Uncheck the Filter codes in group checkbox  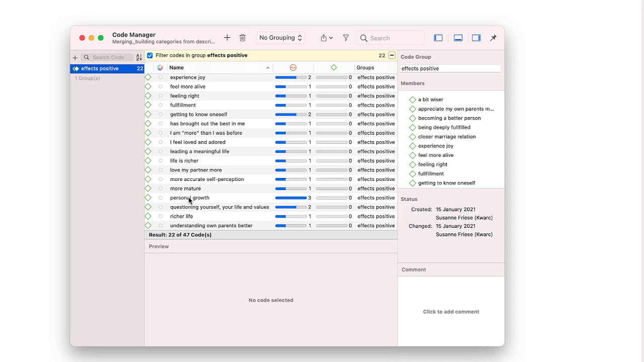[150, 55]
